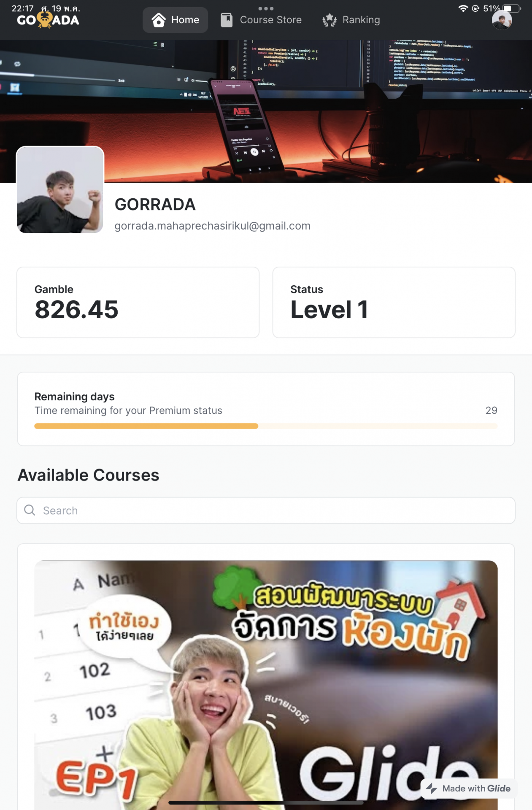The width and height of the screenshot is (532, 810).
Task: Click the Ranking laurel star icon
Action: [x=329, y=20]
